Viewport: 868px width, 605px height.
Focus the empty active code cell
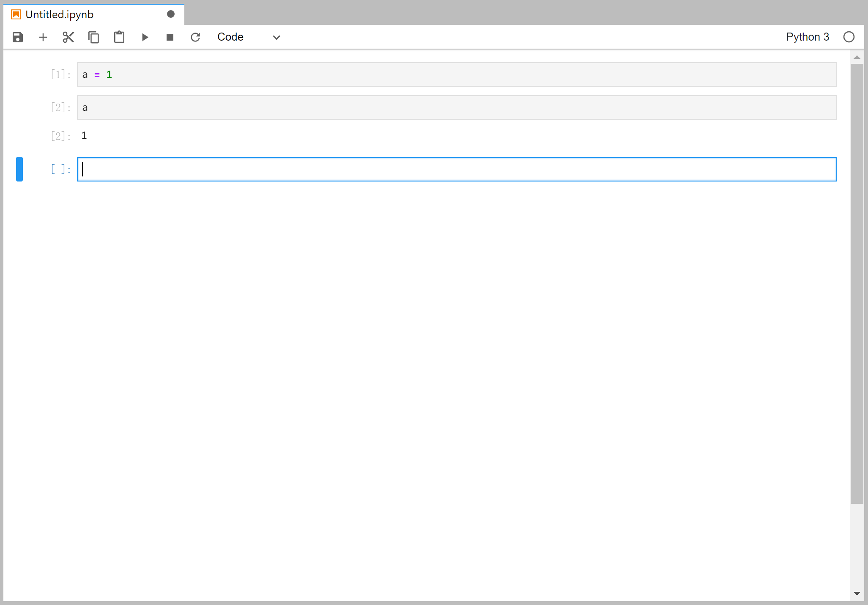coord(457,169)
